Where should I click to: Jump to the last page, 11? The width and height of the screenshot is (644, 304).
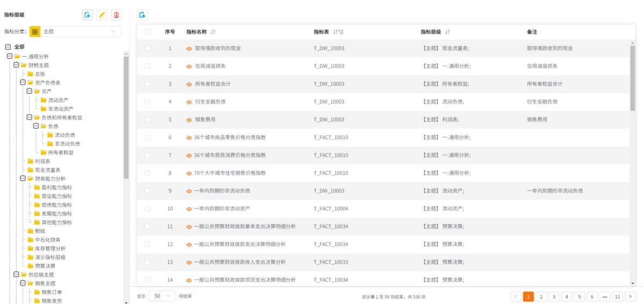point(618,296)
